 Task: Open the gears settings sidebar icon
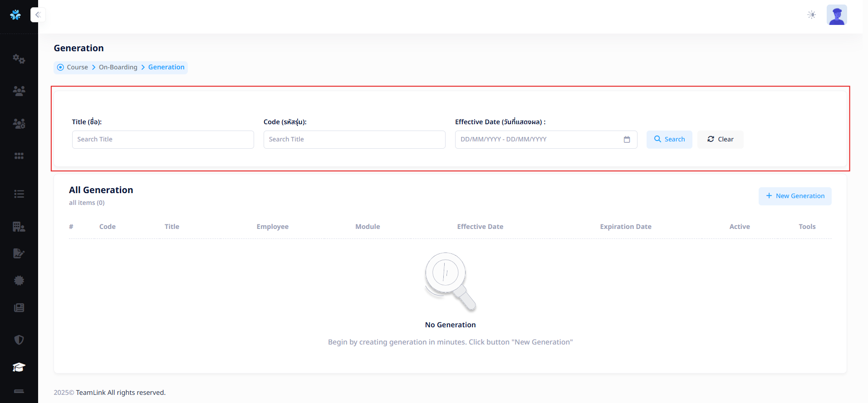pyautogui.click(x=19, y=58)
